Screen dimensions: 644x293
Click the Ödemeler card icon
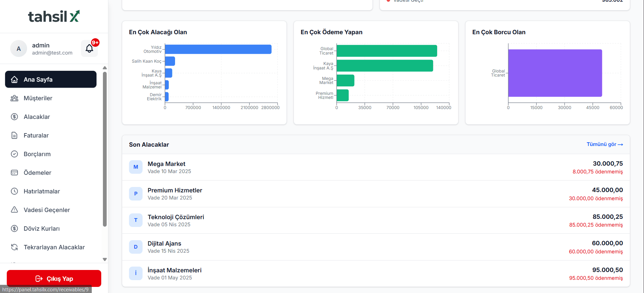pyautogui.click(x=14, y=173)
